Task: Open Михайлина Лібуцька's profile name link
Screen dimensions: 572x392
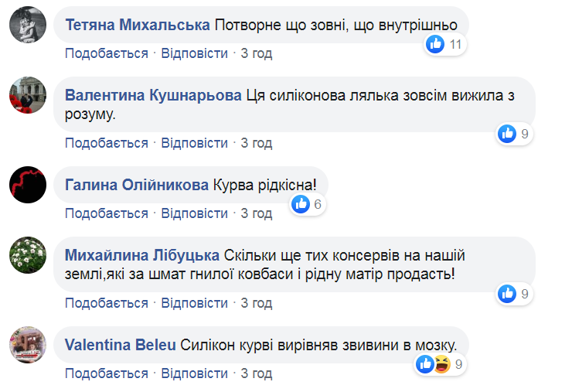Action: [143, 255]
